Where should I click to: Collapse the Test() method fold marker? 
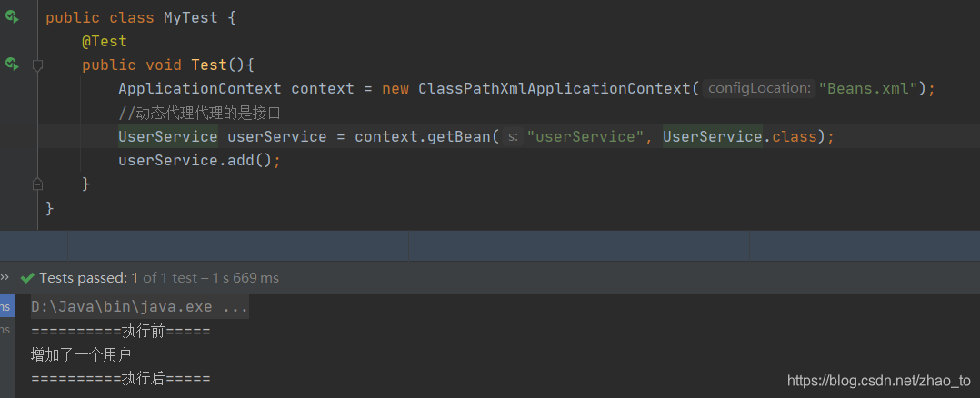(37, 65)
